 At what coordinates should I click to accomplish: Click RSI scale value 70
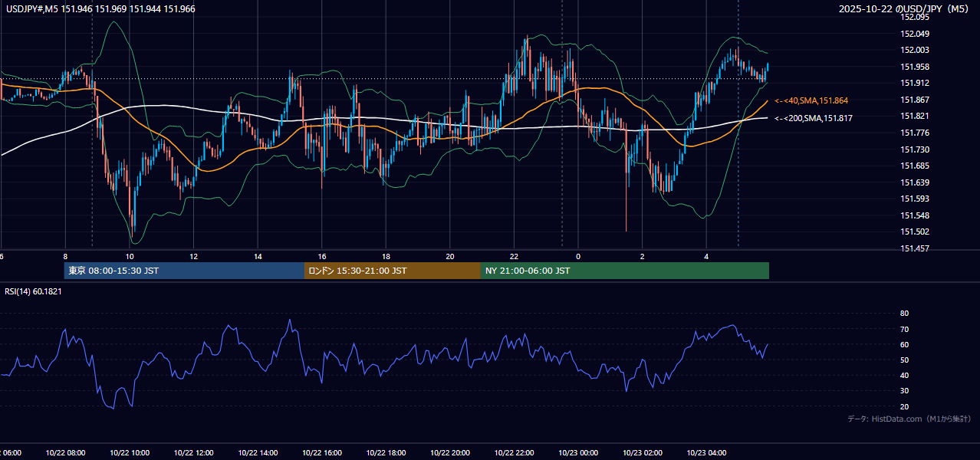point(904,329)
